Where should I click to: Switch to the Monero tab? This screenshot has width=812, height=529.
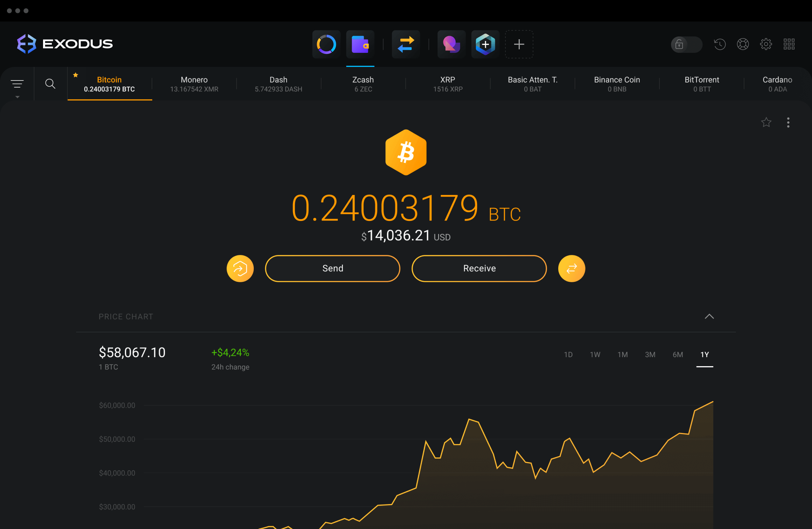[194, 84]
